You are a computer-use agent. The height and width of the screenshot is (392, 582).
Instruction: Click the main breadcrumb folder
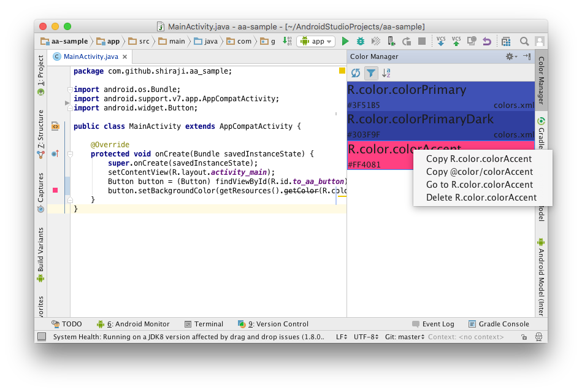pyautogui.click(x=172, y=41)
